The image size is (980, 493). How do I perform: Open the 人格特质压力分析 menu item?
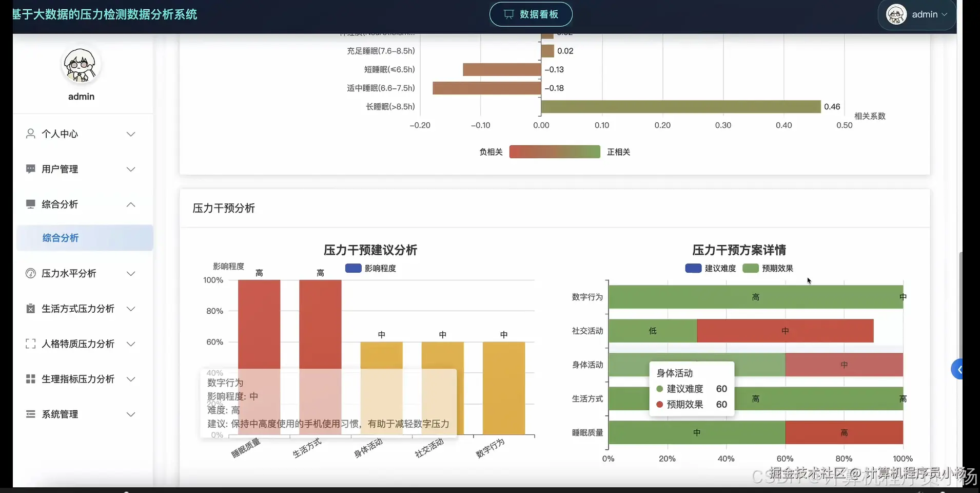click(82, 344)
